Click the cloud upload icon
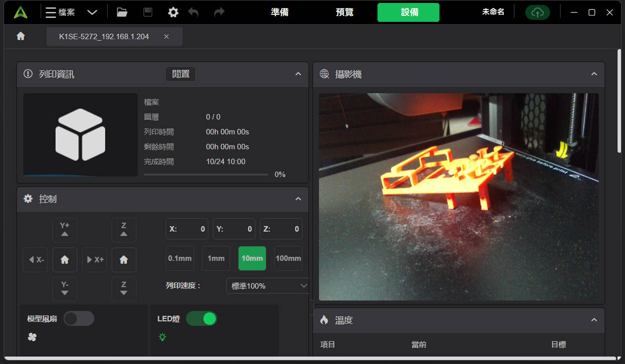Image resolution: width=625 pixels, height=364 pixels. 537,12
